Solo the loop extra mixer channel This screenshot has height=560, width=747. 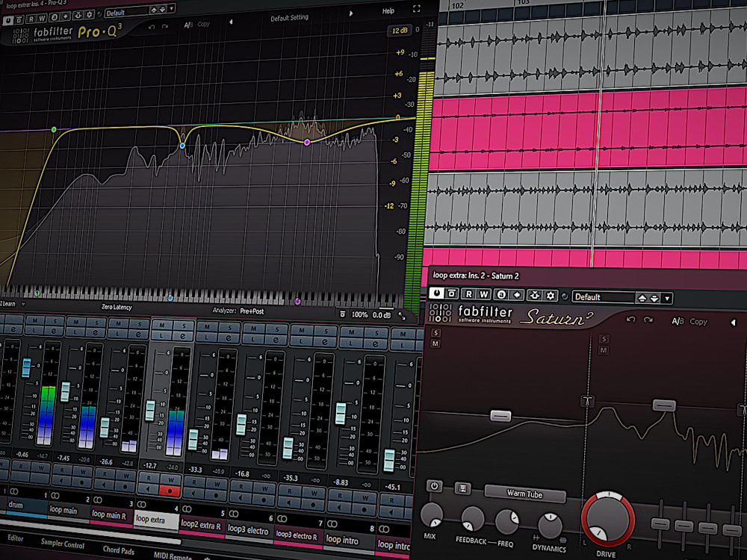click(184, 326)
